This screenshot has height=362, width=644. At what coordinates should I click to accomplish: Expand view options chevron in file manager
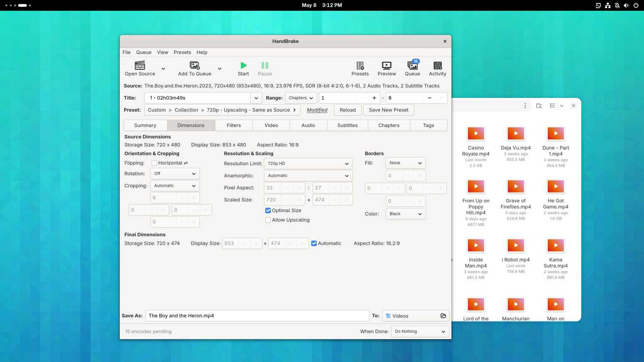point(562,106)
